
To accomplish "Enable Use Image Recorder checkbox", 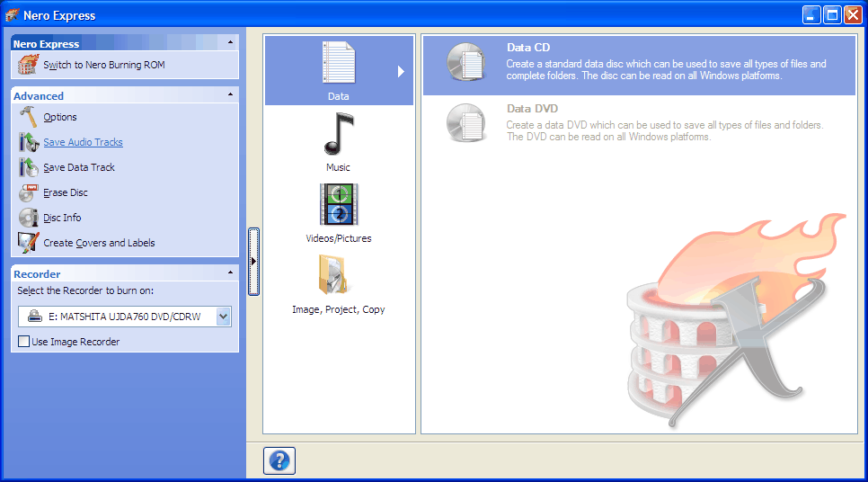I will point(23,342).
